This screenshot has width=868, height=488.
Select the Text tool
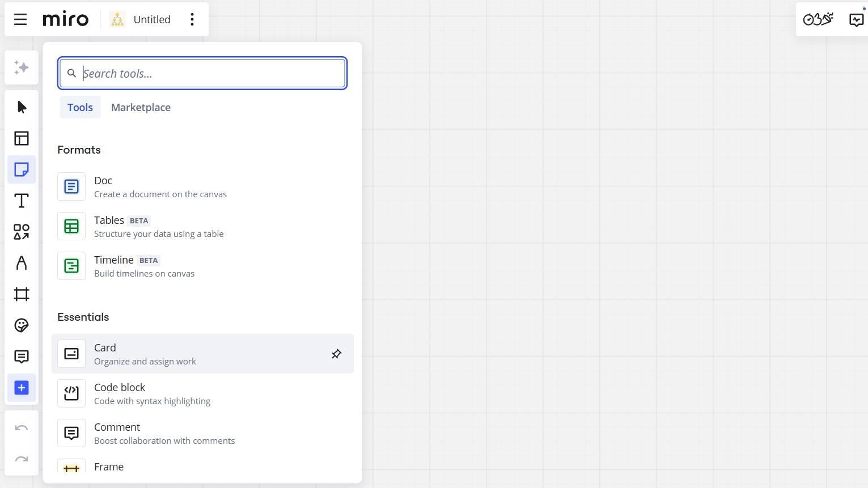coord(22,201)
